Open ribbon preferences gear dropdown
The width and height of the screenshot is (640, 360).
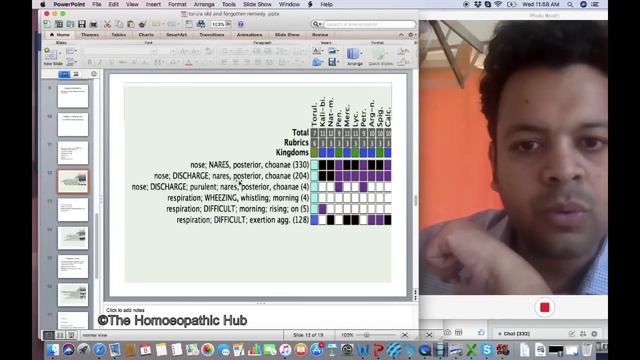[x=412, y=35]
